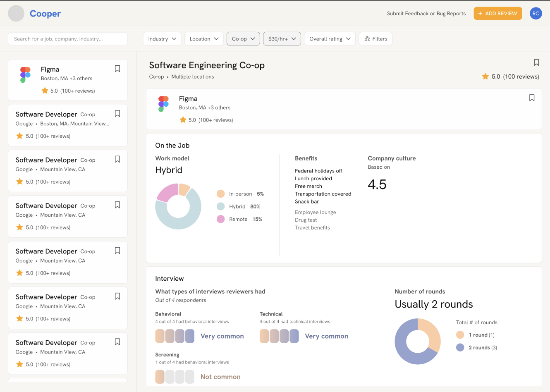
Task: Expand the Industry dropdown filter
Action: pyautogui.click(x=162, y=39)
